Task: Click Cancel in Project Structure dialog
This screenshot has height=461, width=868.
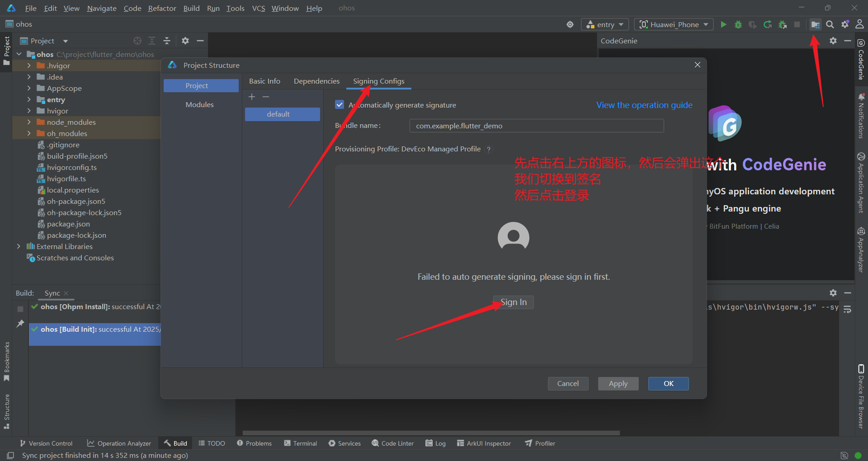Action: click(568, 383)
